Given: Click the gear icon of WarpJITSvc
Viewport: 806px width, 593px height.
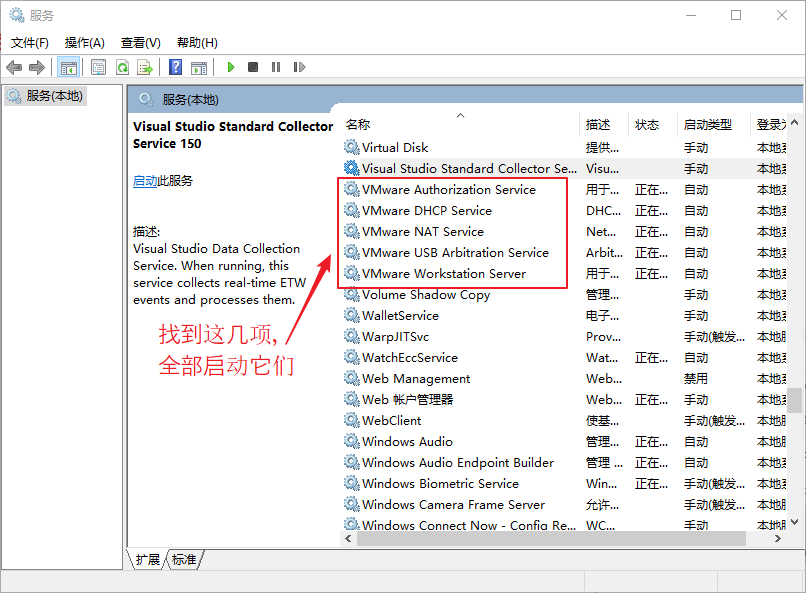Looking at the screenshot, I should click(x=352, y=337).
